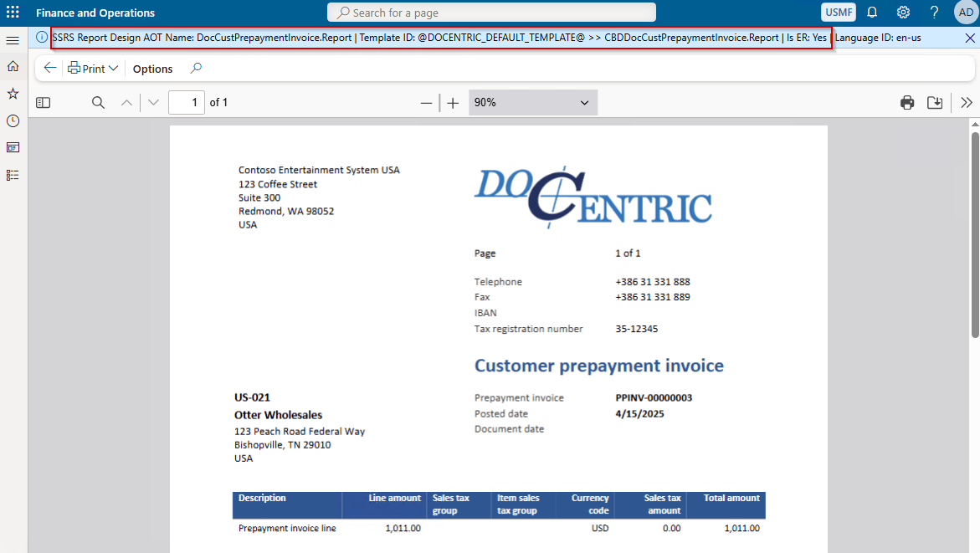Expand more viewer tools chevrons

click(x=967, y=102)
